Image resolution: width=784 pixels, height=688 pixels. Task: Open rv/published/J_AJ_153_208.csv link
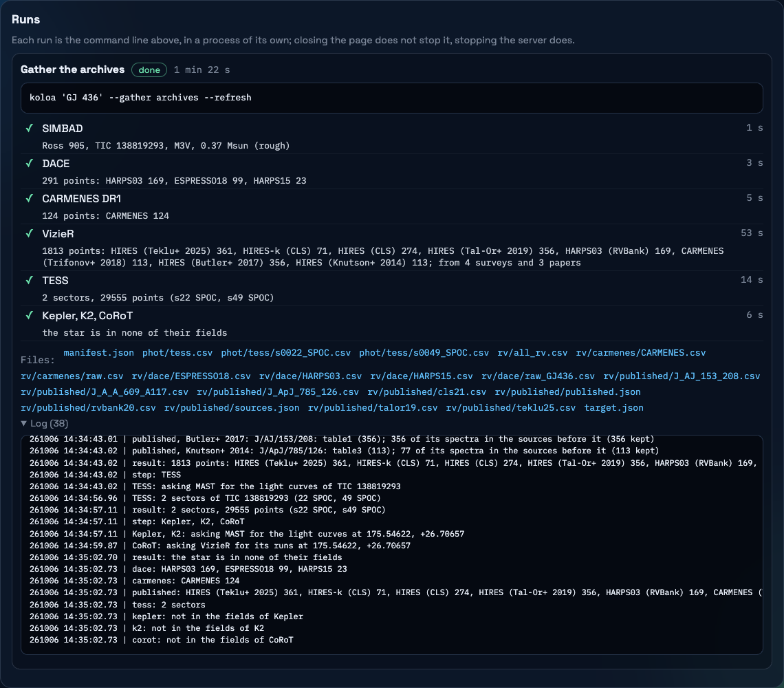[682, 376]
